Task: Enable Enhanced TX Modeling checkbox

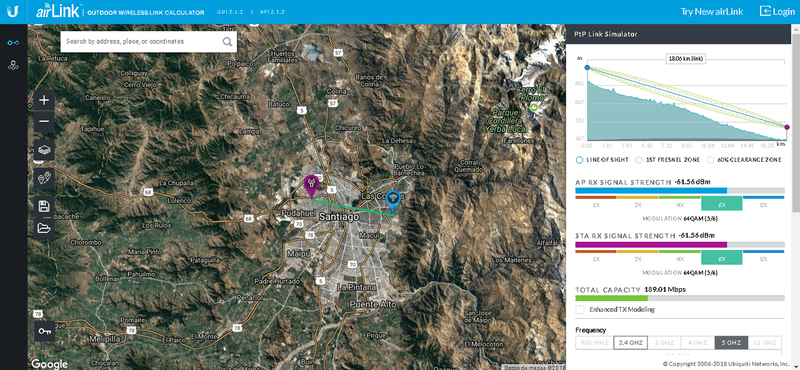Action: coord(580,309)
